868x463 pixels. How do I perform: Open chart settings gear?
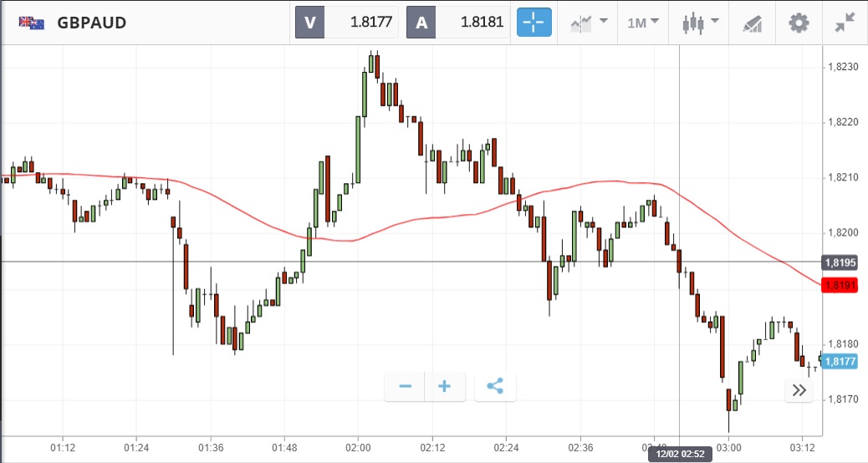[799, 23]
